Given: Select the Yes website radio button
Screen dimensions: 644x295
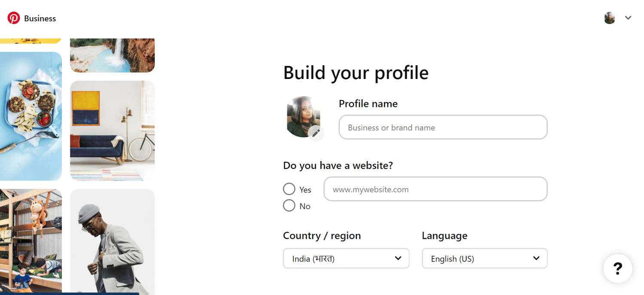Looking at the screenshot, I should [289, 189].
